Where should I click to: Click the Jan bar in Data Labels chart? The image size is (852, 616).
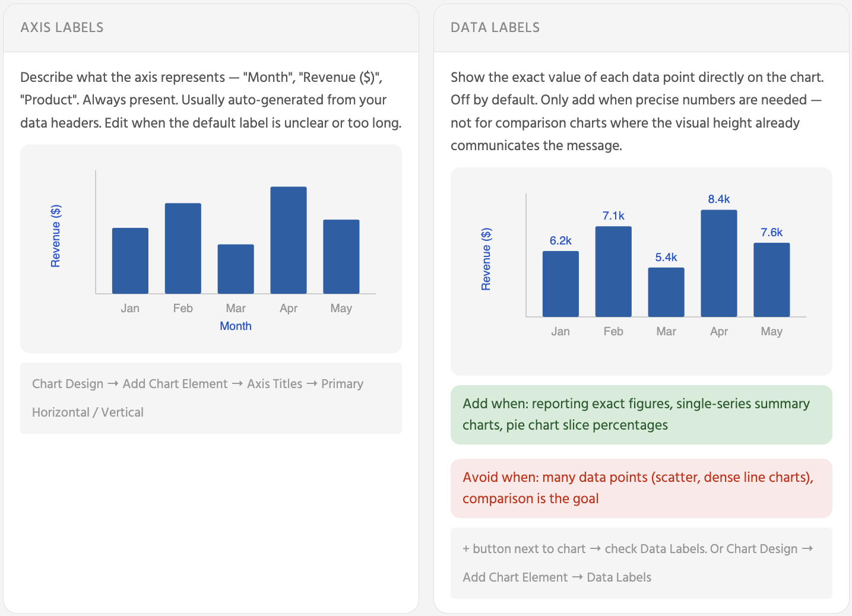tap(560, 284)
